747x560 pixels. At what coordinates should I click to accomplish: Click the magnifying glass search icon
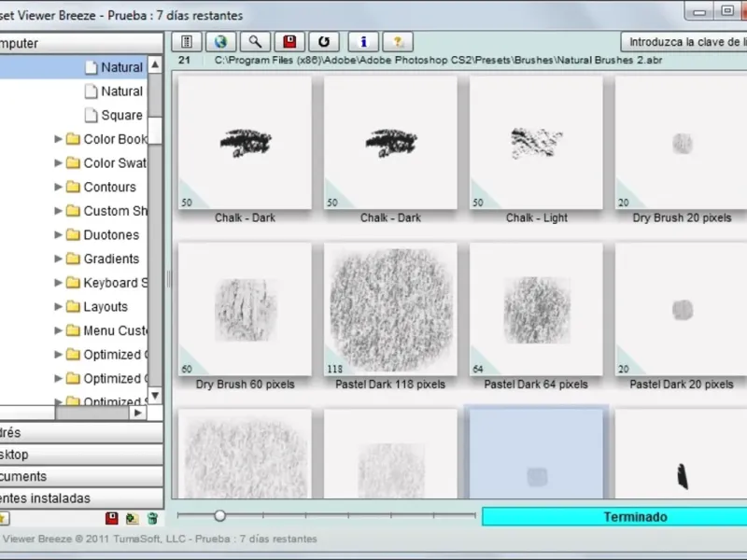tap(254, 42)
